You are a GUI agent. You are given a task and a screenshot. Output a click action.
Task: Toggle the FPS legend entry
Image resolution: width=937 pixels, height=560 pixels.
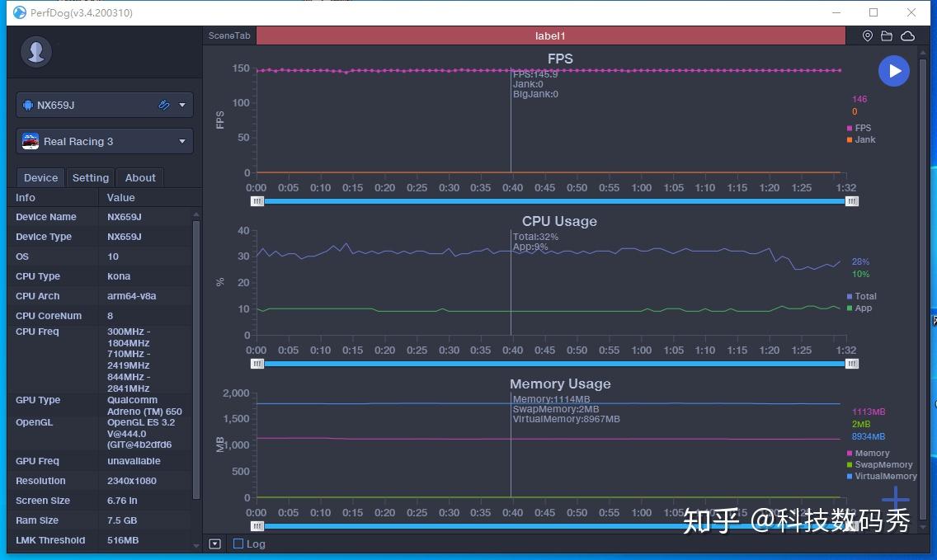pos(859,128)
